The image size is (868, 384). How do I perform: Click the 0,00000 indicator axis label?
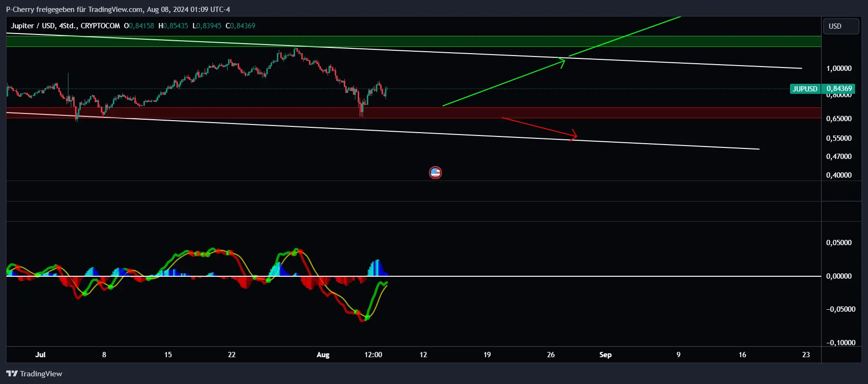(839, 276)
